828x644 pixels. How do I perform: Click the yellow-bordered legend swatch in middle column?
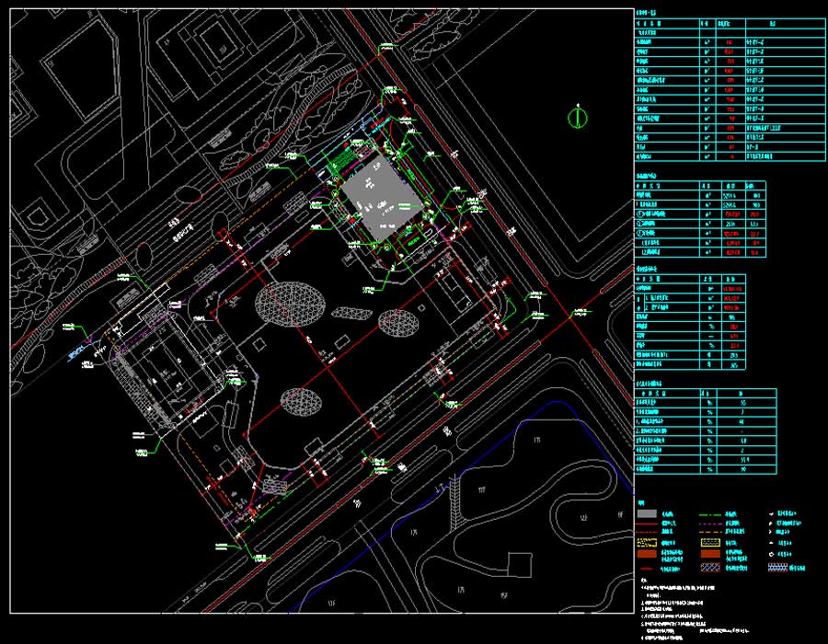click(x=711, y=543)
